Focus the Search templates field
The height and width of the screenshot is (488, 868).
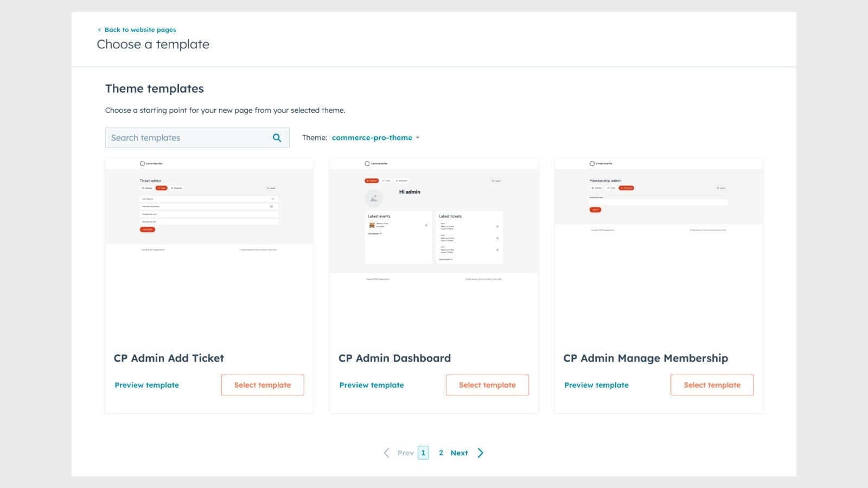[197, 138]
